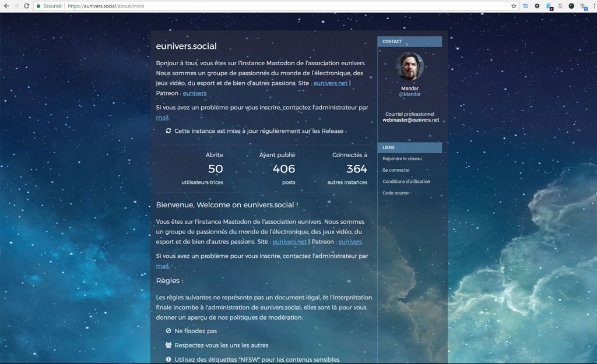Screen dimensions: 597x364
Task: Click the mail link in top section
Action: coord(162,118)
